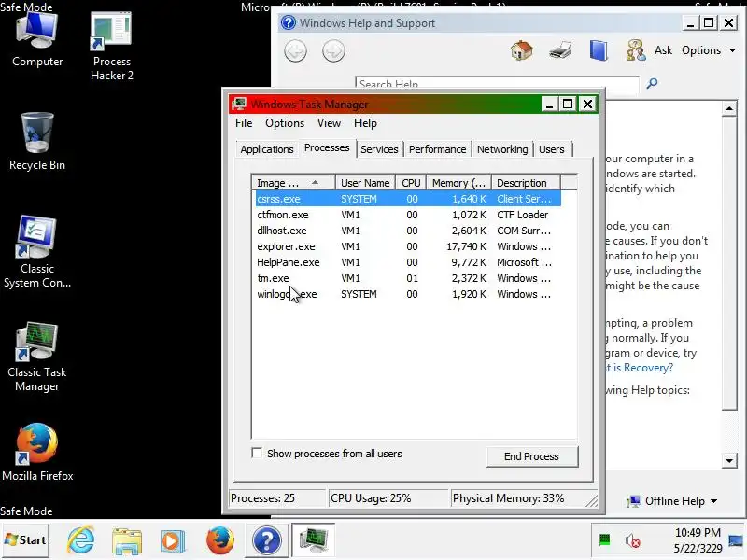Open Internet Explorer from taskbar
This screenshot has height=560, width=747.
coord(81,540)
